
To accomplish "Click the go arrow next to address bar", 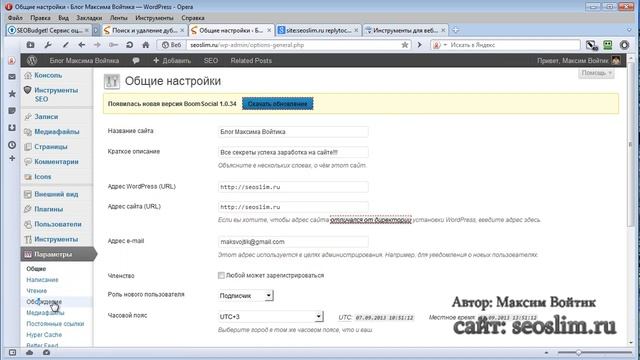I will tap(419, 45).
